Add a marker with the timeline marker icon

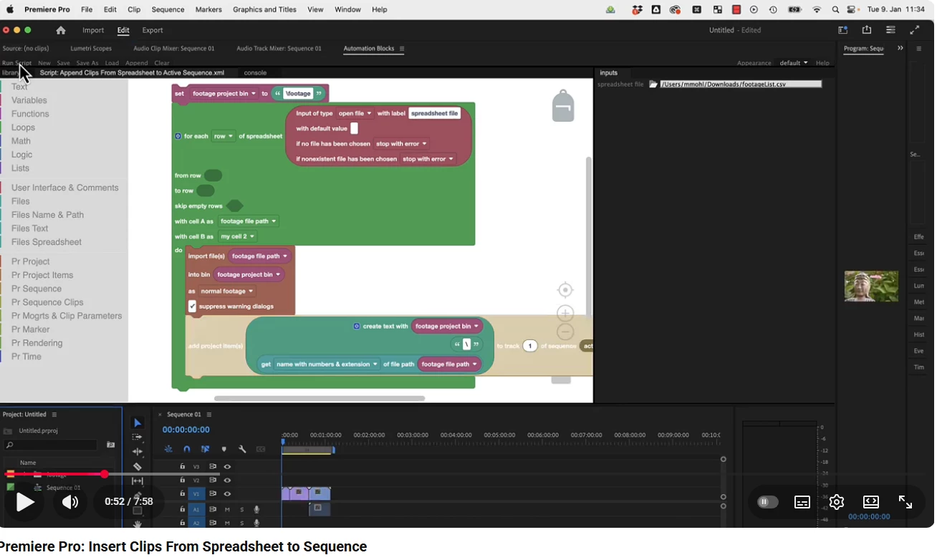(224, 449)
